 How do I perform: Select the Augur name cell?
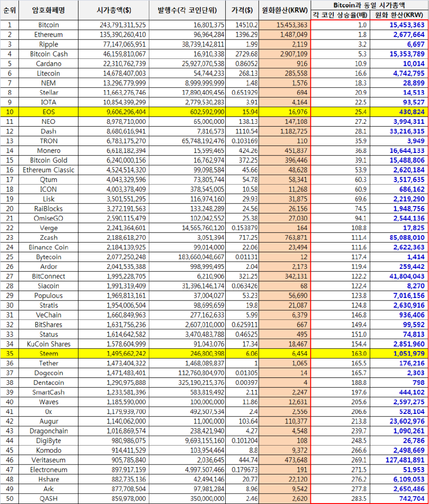point(48,421)
